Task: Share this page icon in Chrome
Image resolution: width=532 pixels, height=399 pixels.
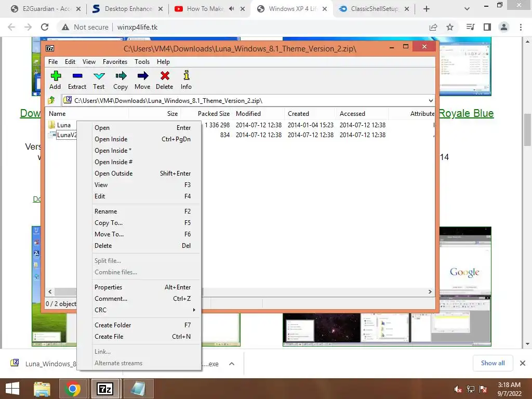Action: (x=433, y=27)
